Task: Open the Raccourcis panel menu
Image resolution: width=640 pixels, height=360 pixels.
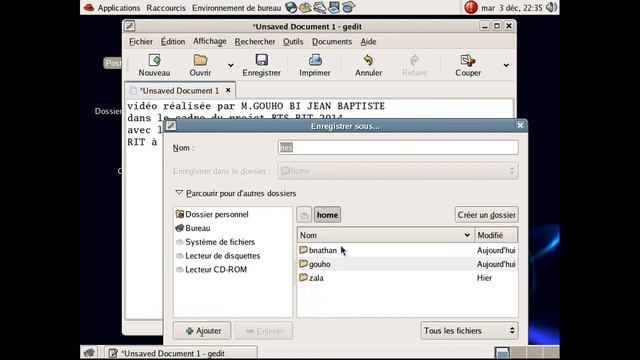Action: [x=166, y=8]
